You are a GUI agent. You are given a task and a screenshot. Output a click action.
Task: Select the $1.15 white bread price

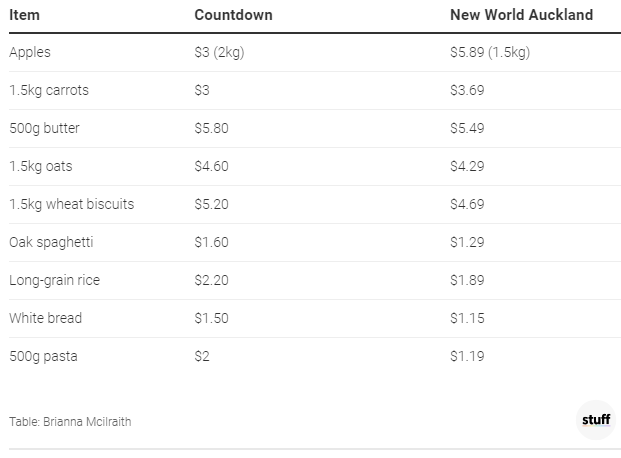pyautogui.click(x=467, y=318)
